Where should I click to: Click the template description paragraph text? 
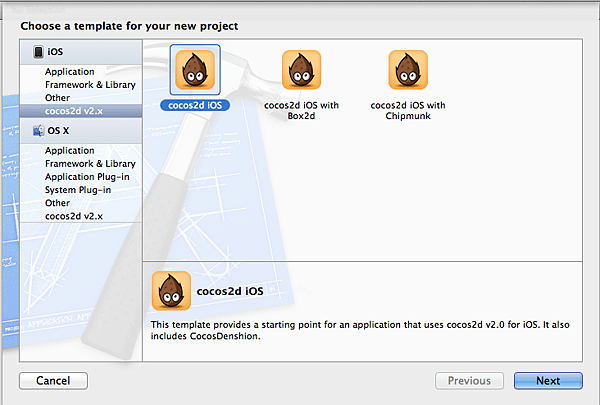coord(360,330)
